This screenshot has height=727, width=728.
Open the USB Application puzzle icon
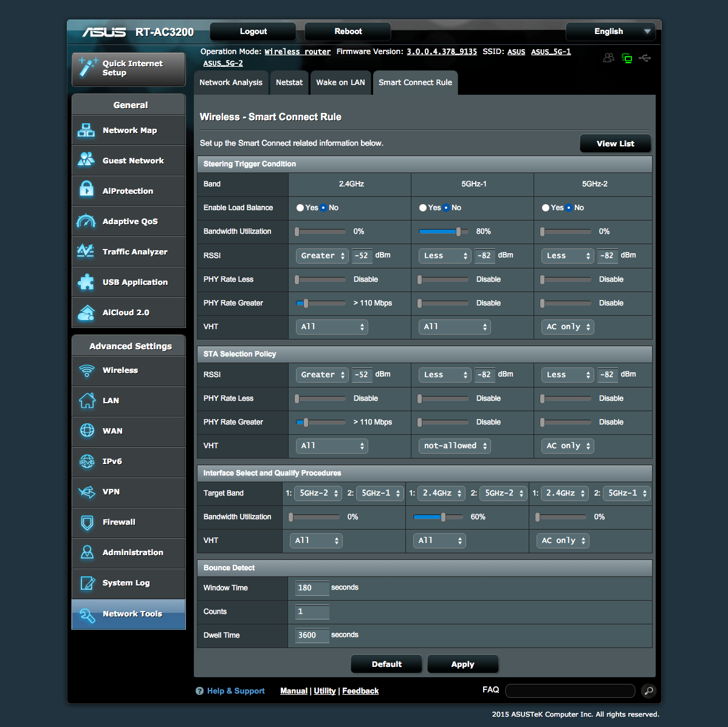[86, 282]
